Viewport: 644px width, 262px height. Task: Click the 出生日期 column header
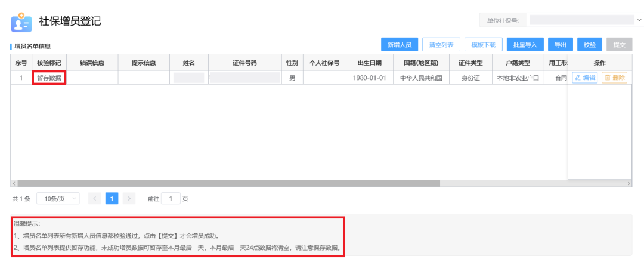[x=370, y=63]
